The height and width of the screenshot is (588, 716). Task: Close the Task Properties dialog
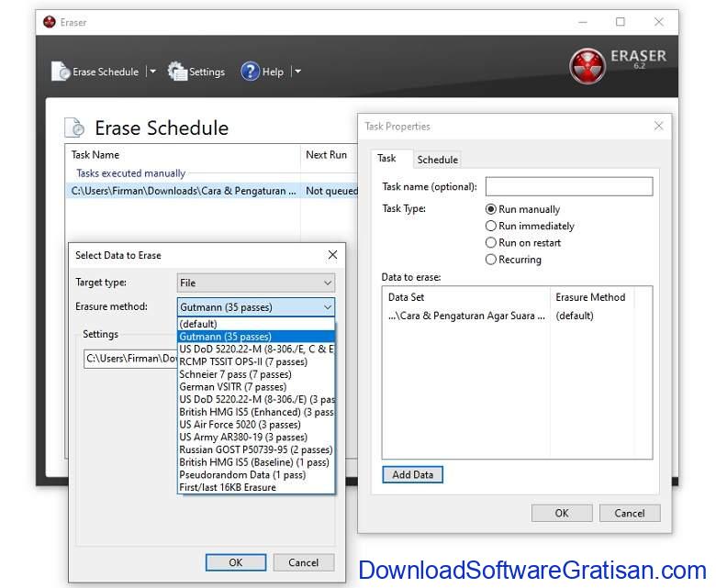(658, 126)
